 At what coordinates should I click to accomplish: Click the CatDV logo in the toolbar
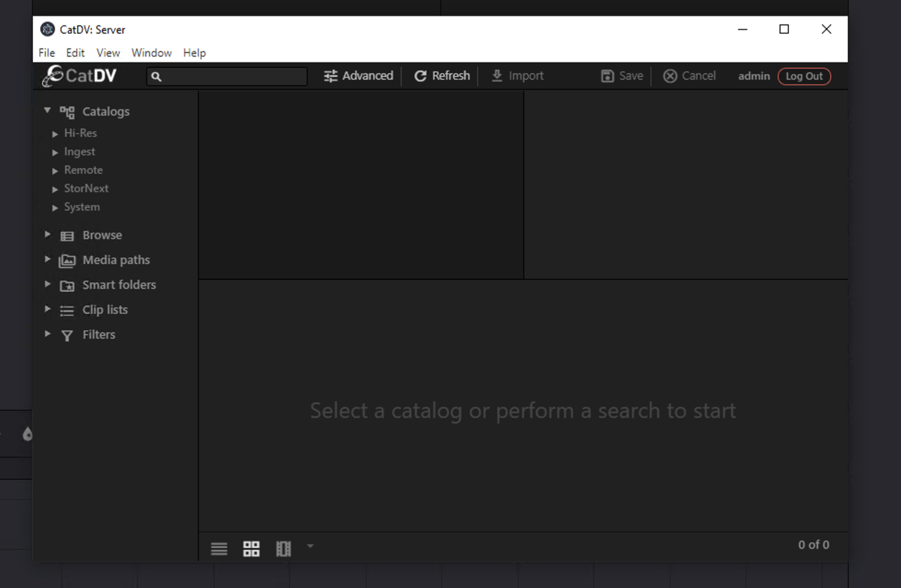(x=79, y=76)
